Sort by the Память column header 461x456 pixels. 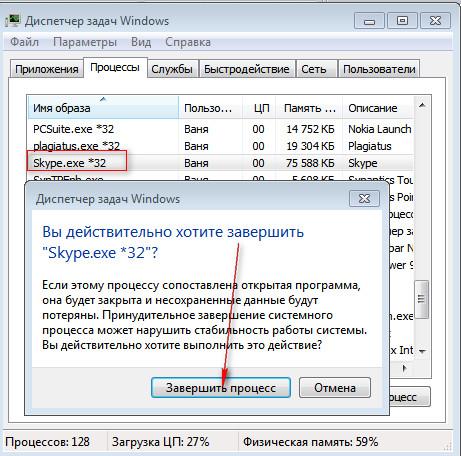[x=309, y=108]
